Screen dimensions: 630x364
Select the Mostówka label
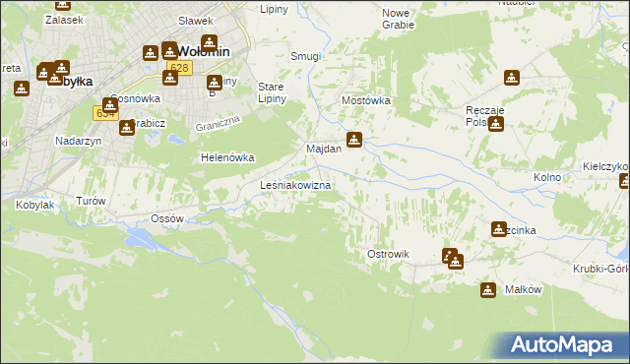[x=366, y=100]
